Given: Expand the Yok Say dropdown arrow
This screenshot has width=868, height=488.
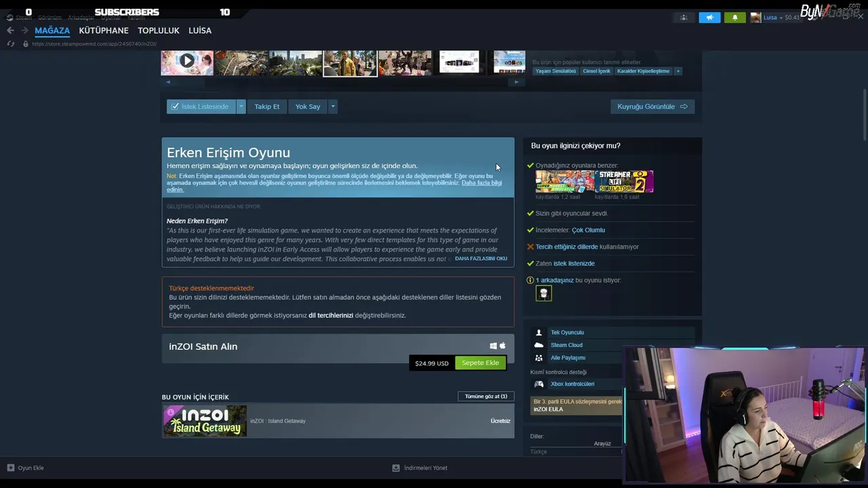Looking at the screenshot, I should click(332, 106).
